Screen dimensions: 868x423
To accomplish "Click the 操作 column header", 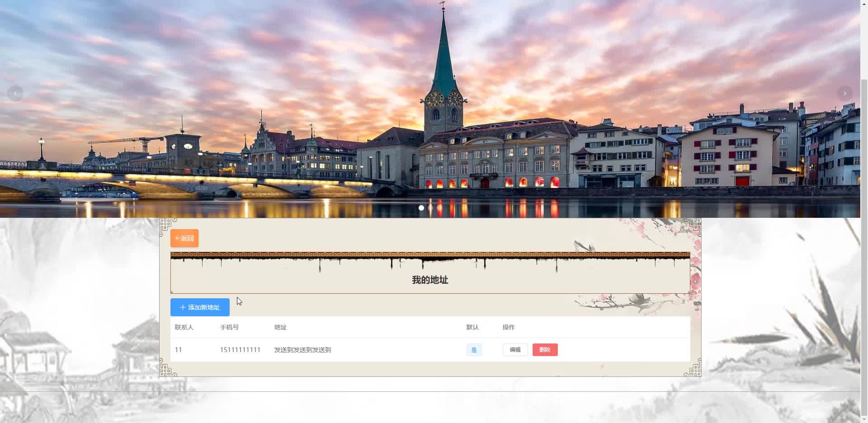I will pyautogui.click(x=509, y=327).
